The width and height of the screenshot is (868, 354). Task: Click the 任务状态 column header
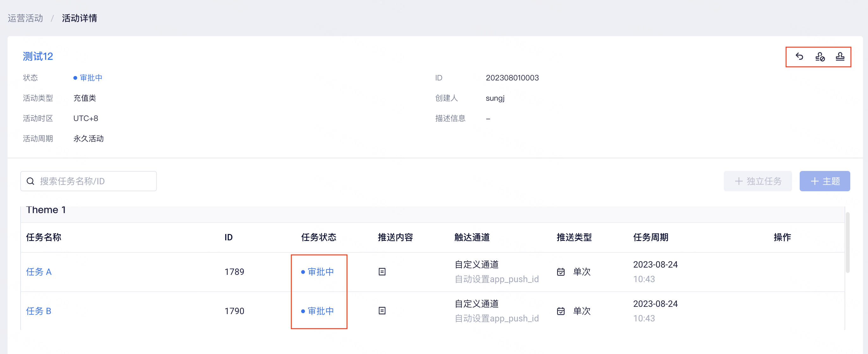(319, 237)
